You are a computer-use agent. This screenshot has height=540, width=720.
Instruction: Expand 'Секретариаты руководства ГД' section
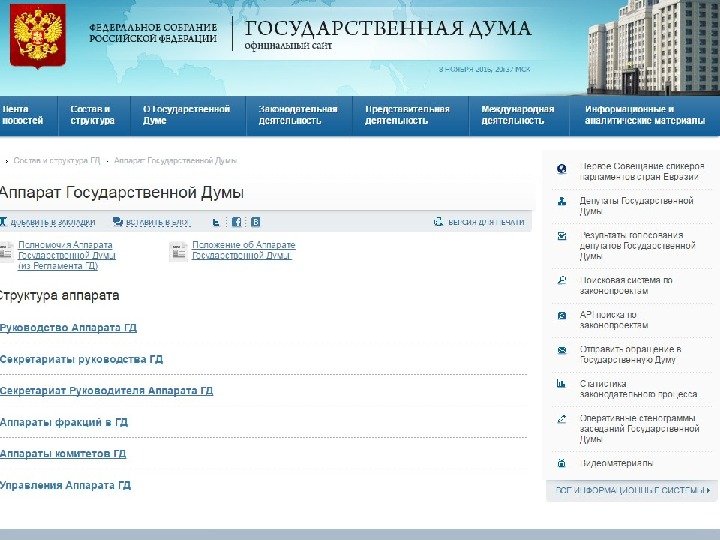tap(81, 359)
